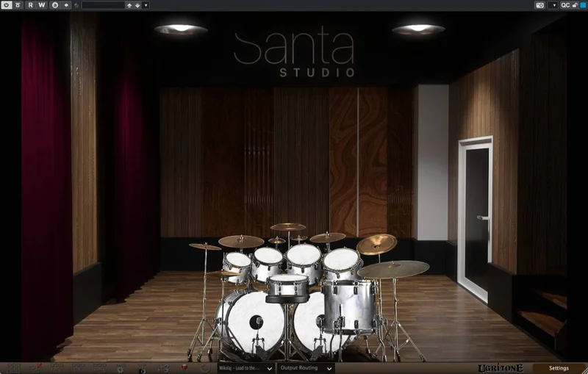Open the Output Routing dropdown

(306, 368)
